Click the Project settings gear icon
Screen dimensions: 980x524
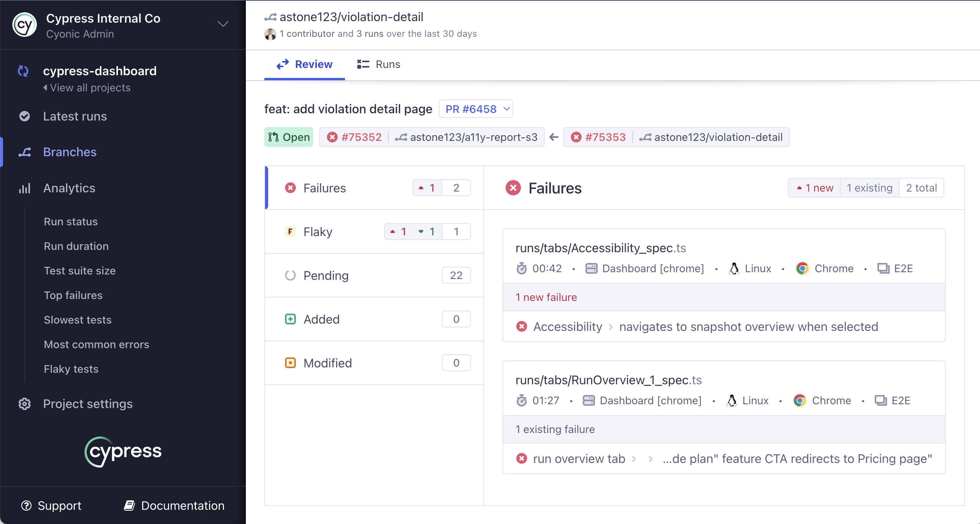[25, 404]
